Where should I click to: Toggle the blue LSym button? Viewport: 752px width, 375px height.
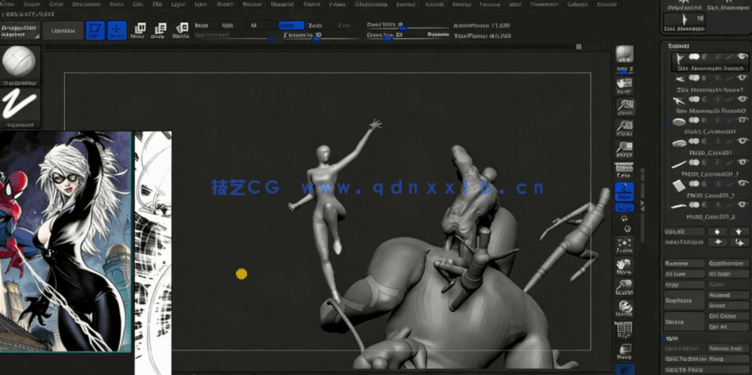point(624,208)
